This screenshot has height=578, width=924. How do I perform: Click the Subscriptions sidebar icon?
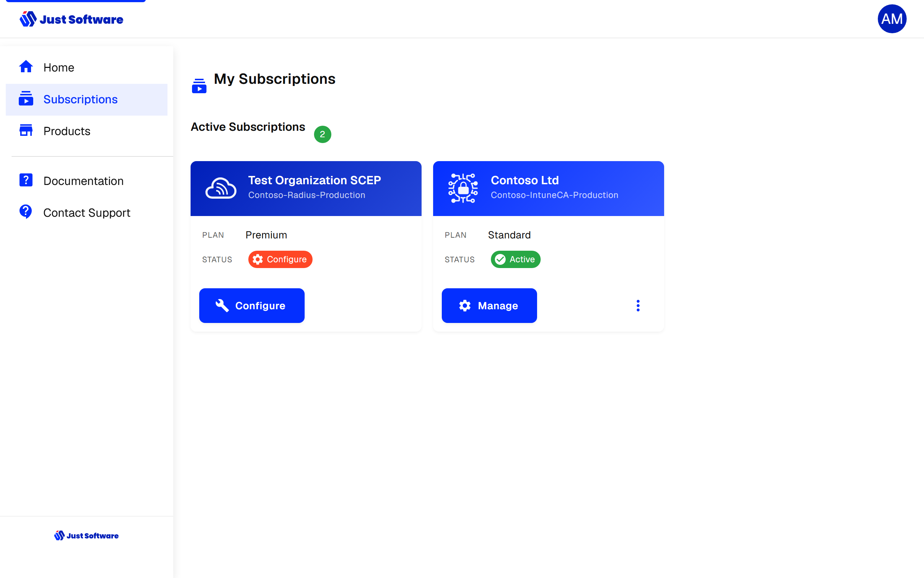click(26, 99)
